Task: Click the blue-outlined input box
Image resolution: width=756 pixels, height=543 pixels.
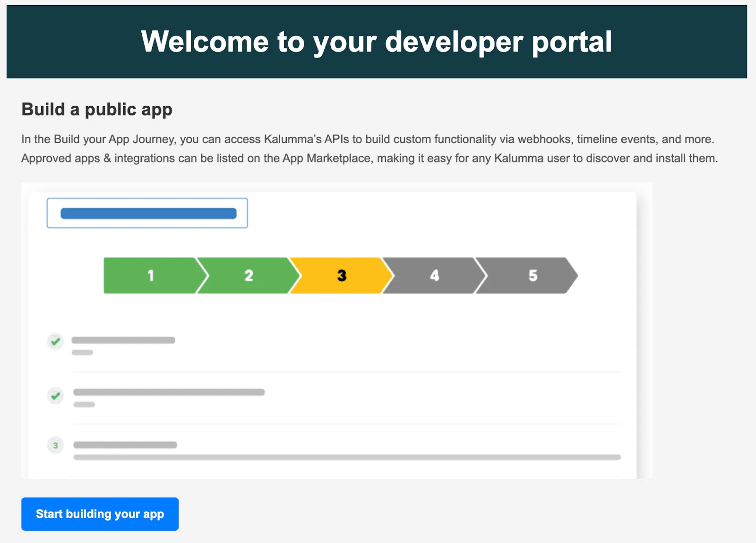Action: 147,213
